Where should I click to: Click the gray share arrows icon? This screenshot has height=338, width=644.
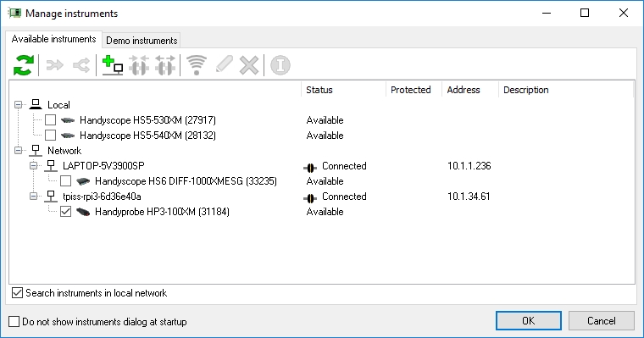[x=80, y=65]
